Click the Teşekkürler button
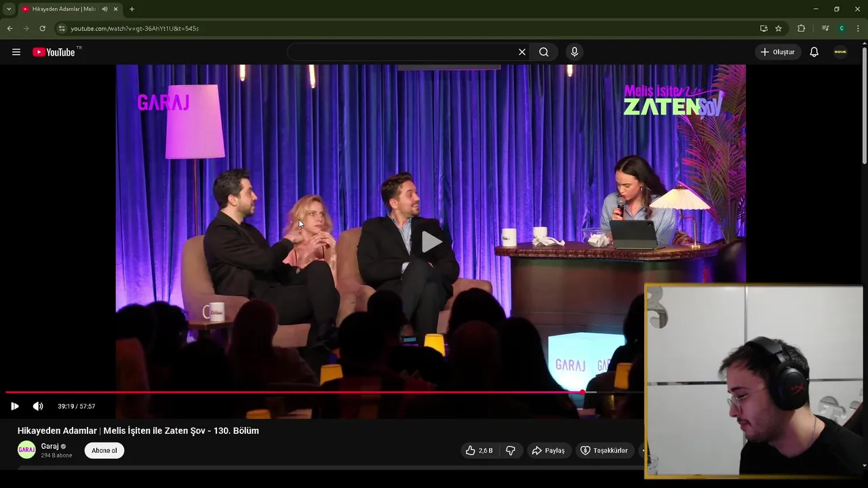 click(x=604, y=450)
